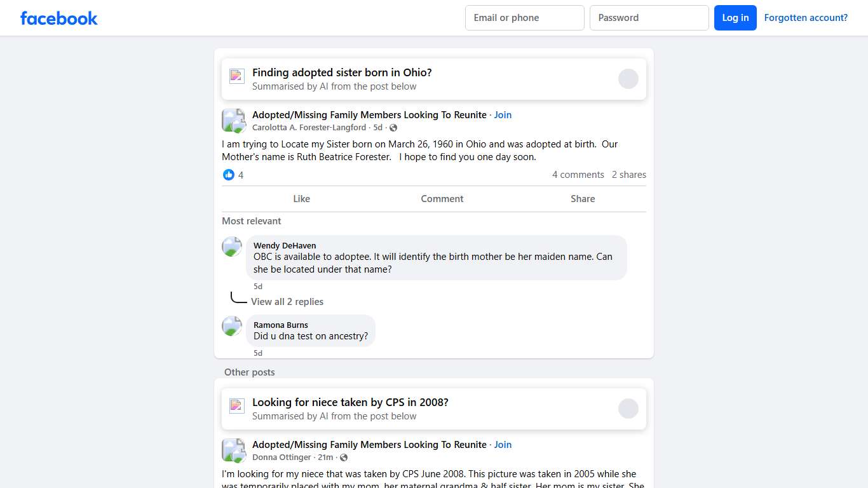Click Wendy DeHaven's profile picture
Image resolution: width=868 pixels, height=488 pixels.
coord(232,247)
